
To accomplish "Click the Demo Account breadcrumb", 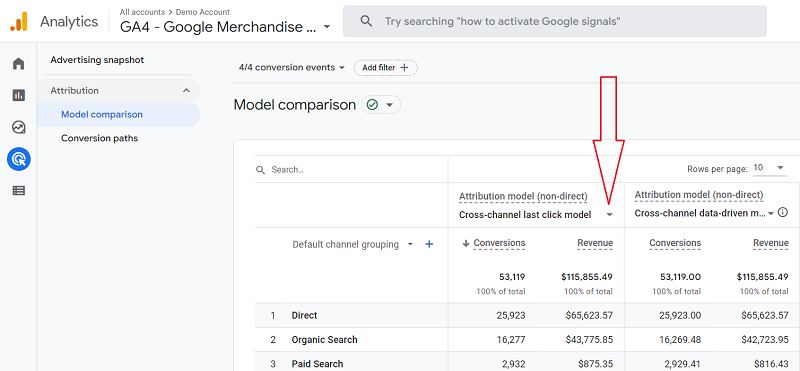I will coord(203,12).
